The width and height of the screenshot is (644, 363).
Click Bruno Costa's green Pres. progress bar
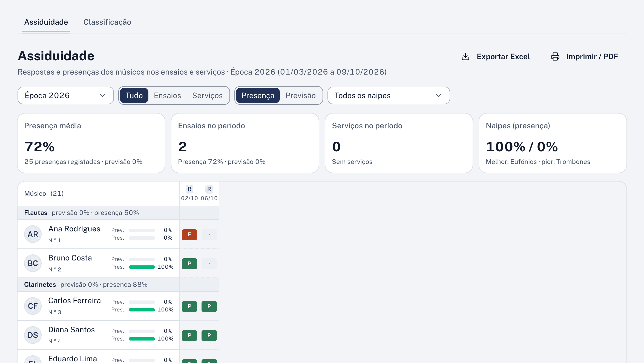coord(142,267)
